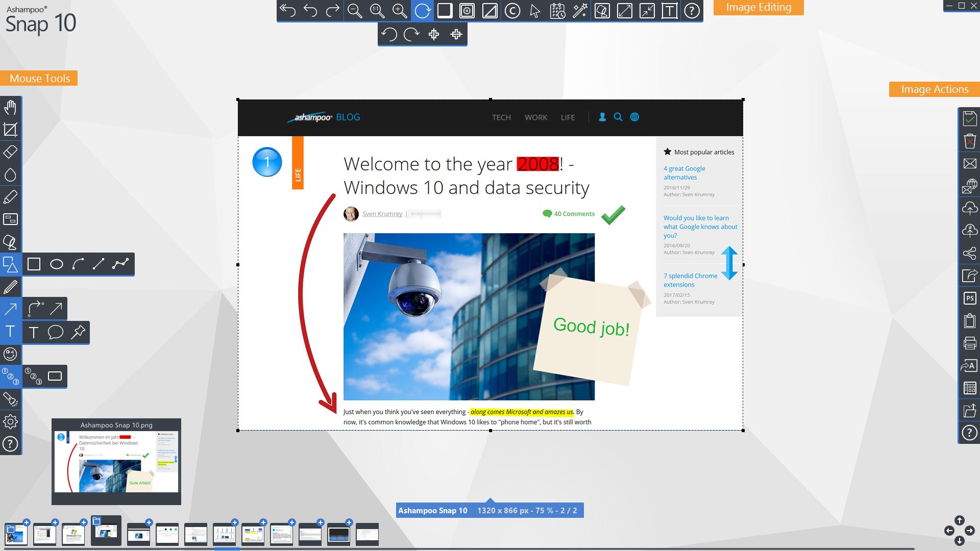Select the Arrow/pointer tool
The height and width of the screenshot is (551, 980).
point(535,9)
